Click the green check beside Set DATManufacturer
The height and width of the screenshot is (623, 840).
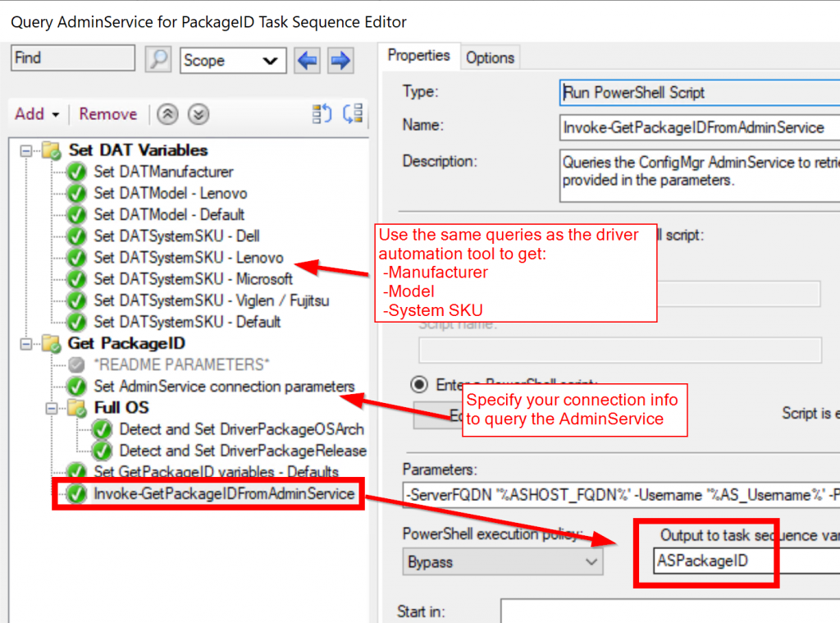(77, 172)
